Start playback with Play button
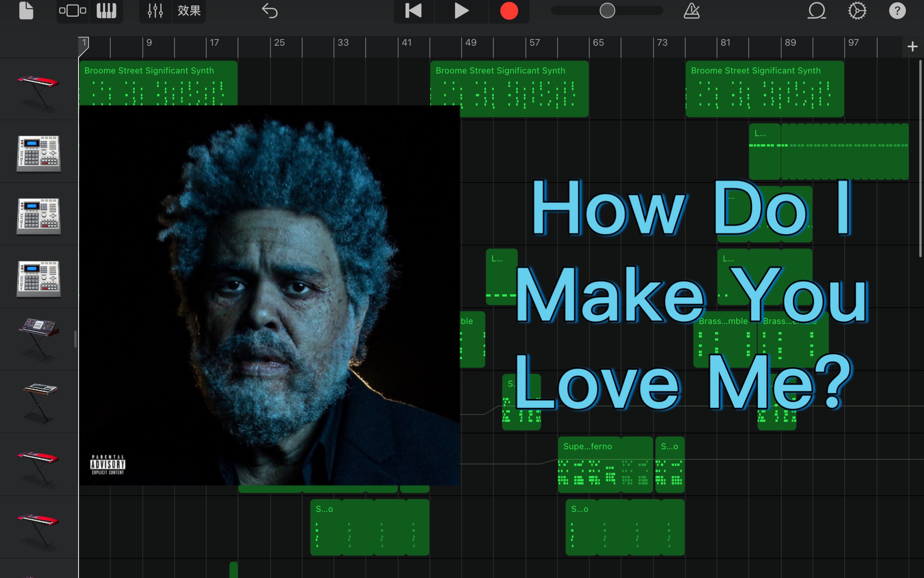 tap(461, 11)
